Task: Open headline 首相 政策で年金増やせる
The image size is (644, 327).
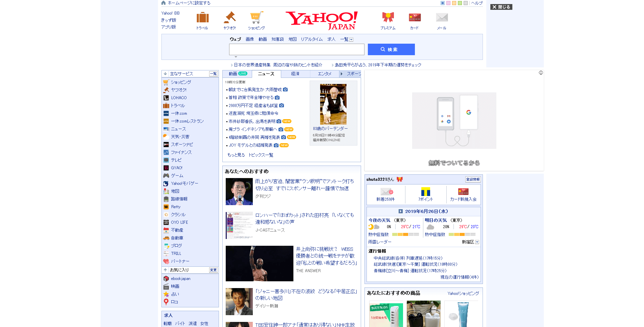Action: [x=251, y=97]
